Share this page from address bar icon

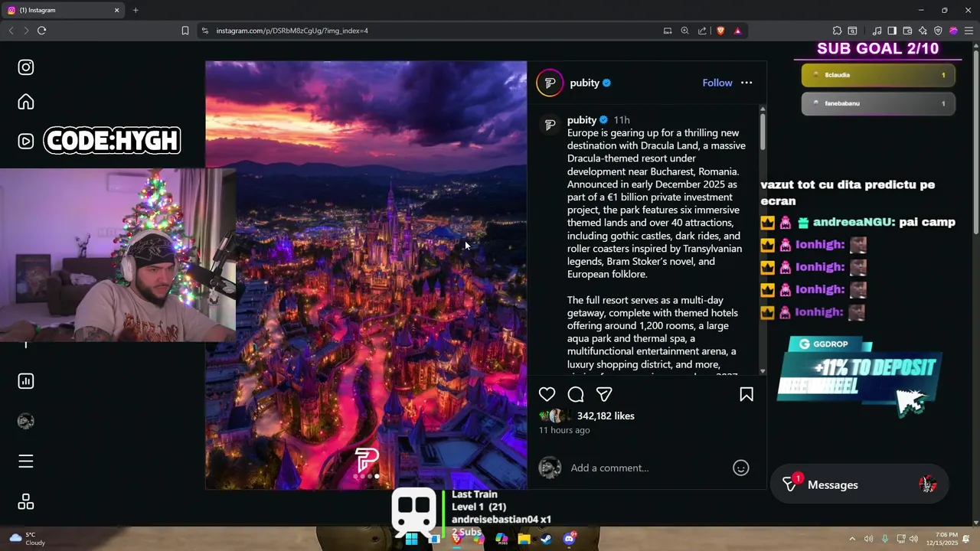coord(702,31)
